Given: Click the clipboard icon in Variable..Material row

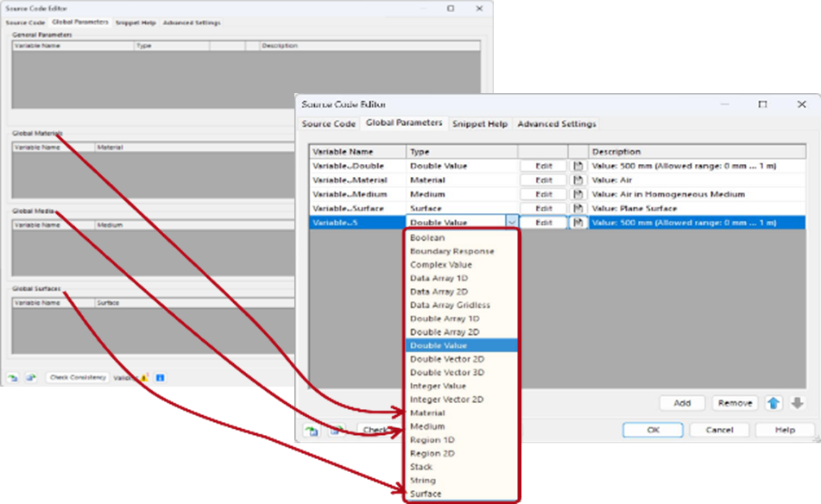Looking at the screenshot, I should click(x=578, y=180).
